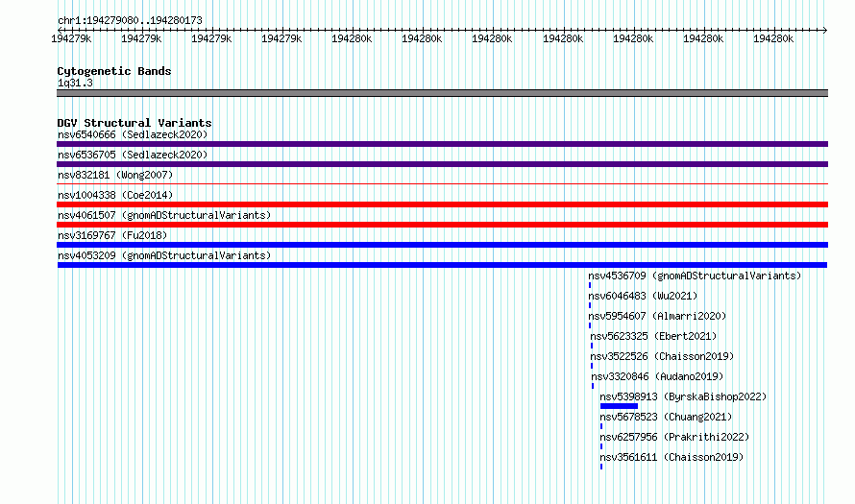Open nsv4536709 (gnomADStructuralVariants) label

coord(695,276)
